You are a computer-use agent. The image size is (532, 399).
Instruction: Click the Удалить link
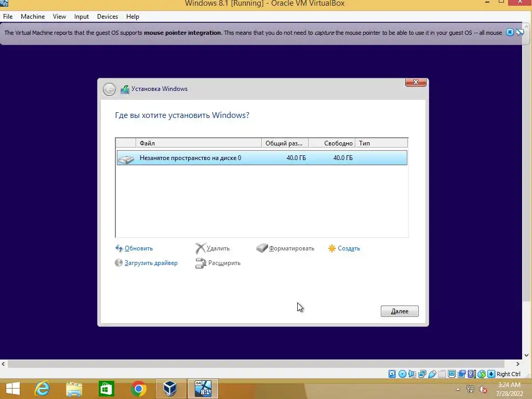click(x=218, y=248)
